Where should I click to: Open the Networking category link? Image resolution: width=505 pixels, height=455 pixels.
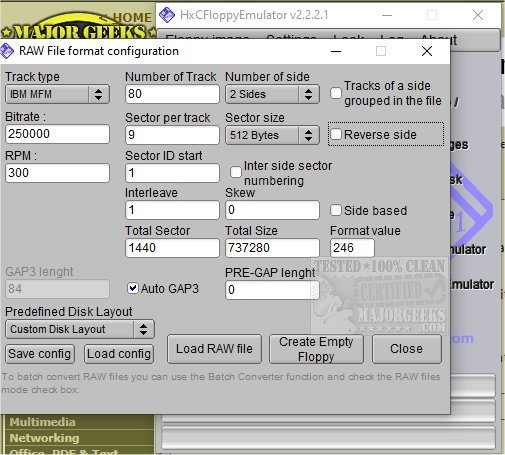[x=44, y=438]
